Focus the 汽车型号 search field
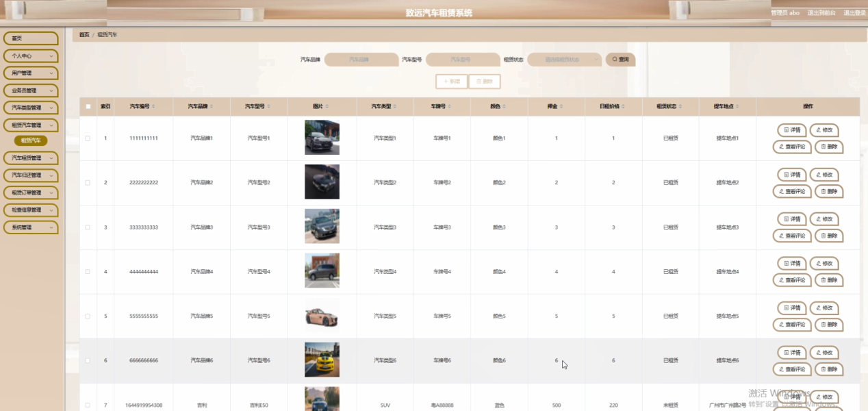The height and width of the screenshot is (411, 868). click(463, 60)
